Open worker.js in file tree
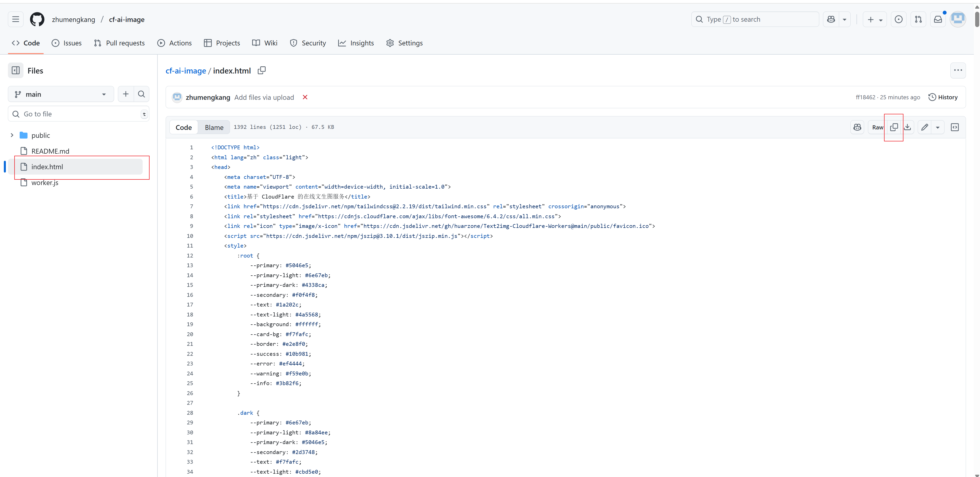980x477 pixels. [x=45, y=182]
